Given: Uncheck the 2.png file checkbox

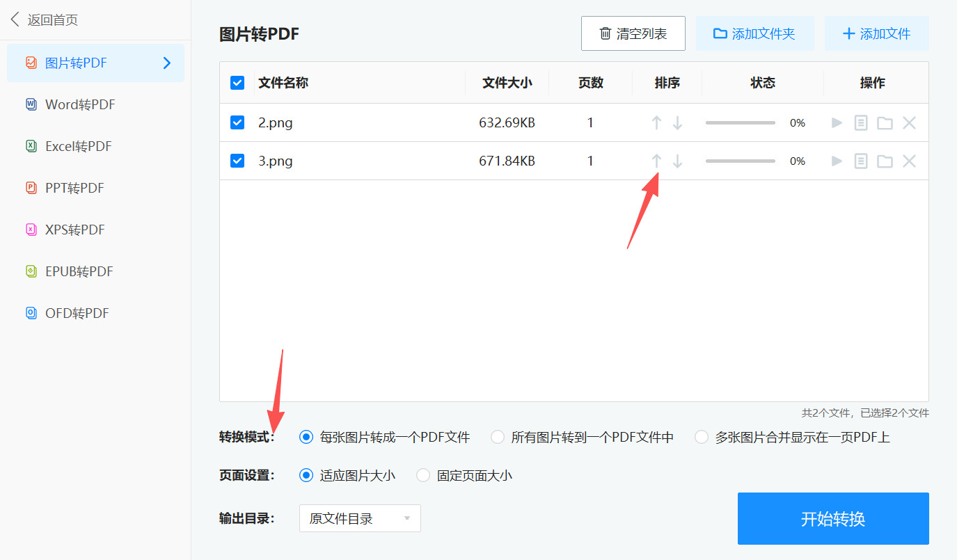Looking at the screenshot, I should click(x=237, y=122).
